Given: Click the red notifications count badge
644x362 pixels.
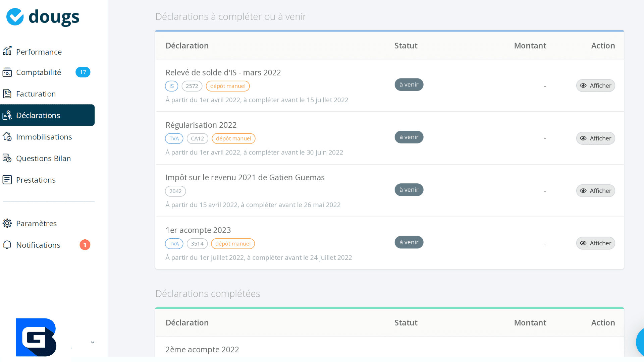Looking at the screenshot, I should (85, 245).
